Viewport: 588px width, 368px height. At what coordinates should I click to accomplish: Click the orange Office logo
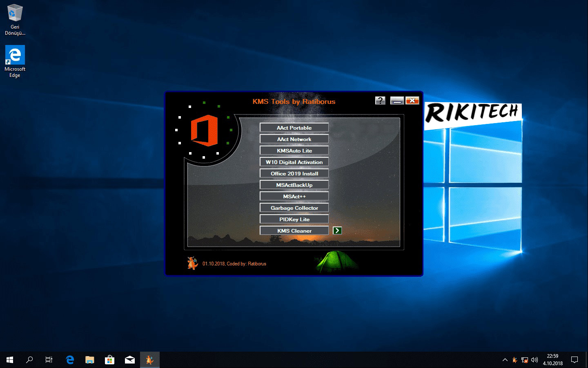point(204,130)
